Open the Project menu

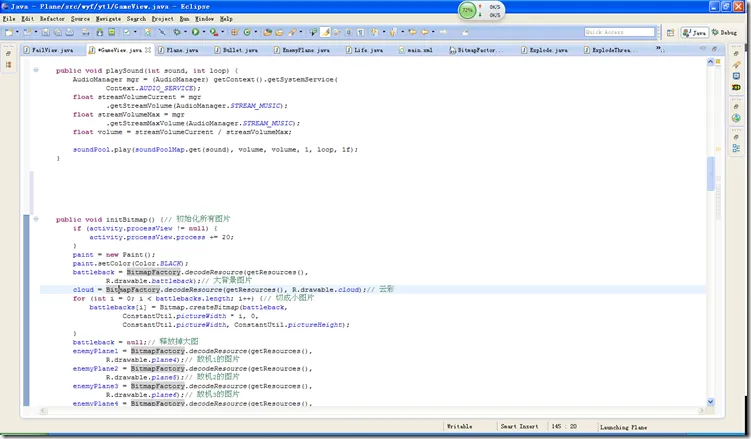tap(162, 19)
